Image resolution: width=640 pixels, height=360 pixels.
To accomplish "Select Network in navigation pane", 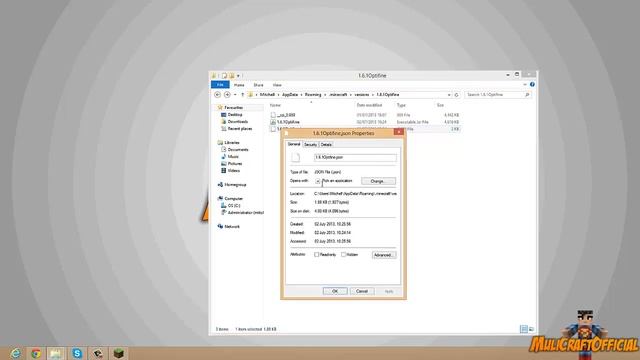I will 232,227.
